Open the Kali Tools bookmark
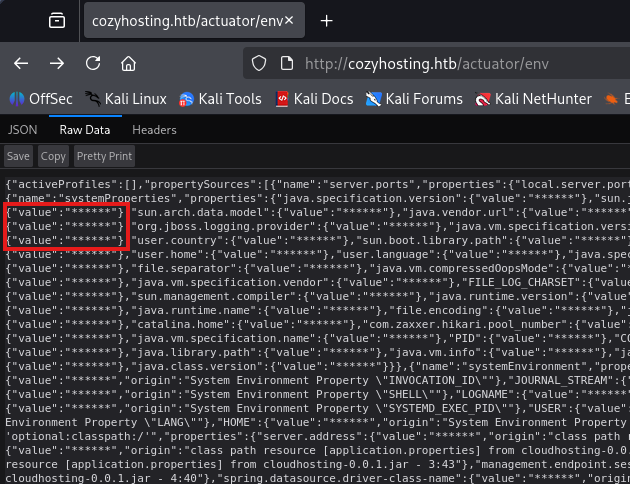Viewport: 630px width, 484px height. (220, 98)
